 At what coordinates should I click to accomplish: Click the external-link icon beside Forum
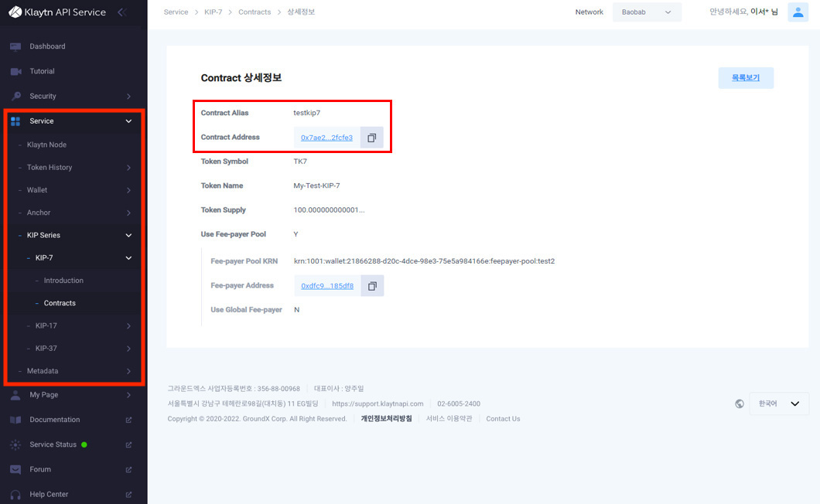click(128, 469)
